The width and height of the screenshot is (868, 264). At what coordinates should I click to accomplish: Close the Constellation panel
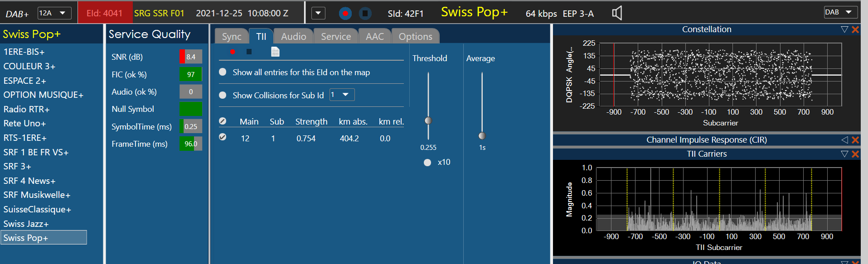pyautogui.click(x=855, y=29)
